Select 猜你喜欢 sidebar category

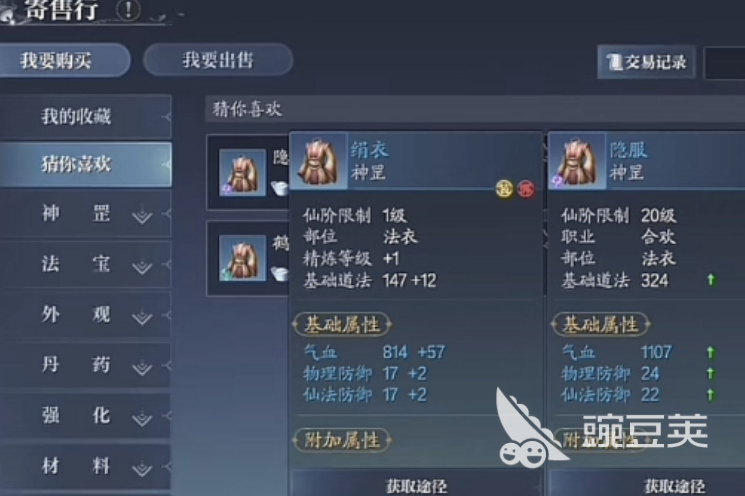pyautogui.click(x=86, y=164)
